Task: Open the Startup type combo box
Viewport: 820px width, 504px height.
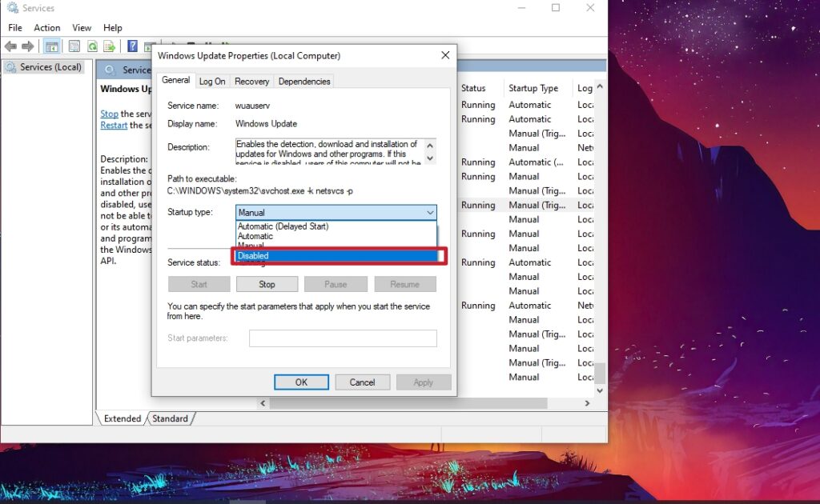Action: pos(336,213)
